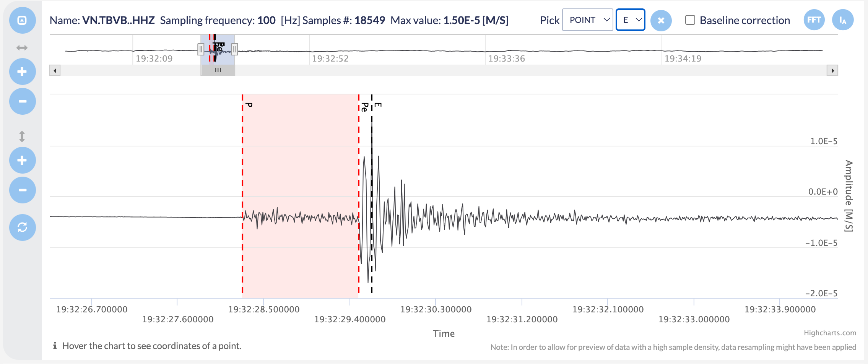The image size is (868, 364).
Task: Enable the Baseline correction checkbox
Action: point(690,20)
